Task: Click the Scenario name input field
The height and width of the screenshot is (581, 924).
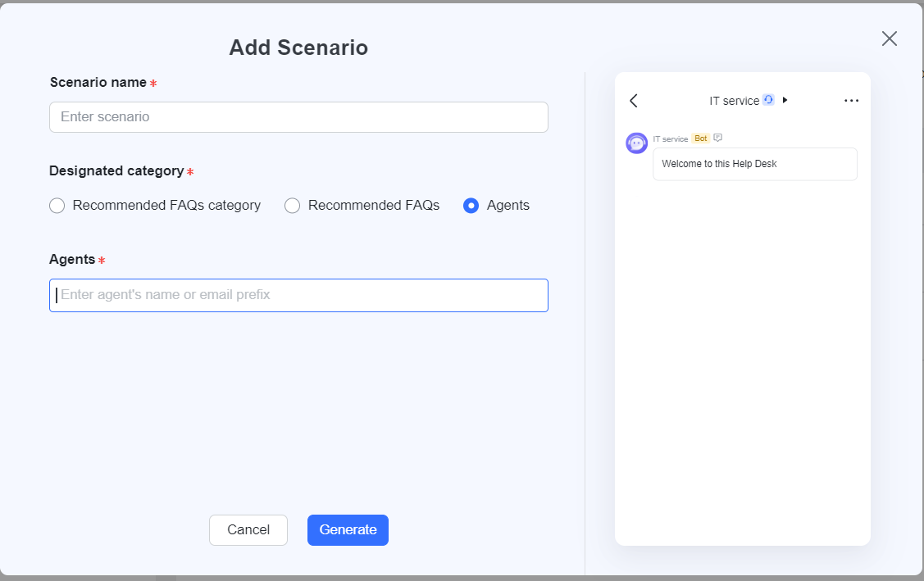Action: [298, 117]
